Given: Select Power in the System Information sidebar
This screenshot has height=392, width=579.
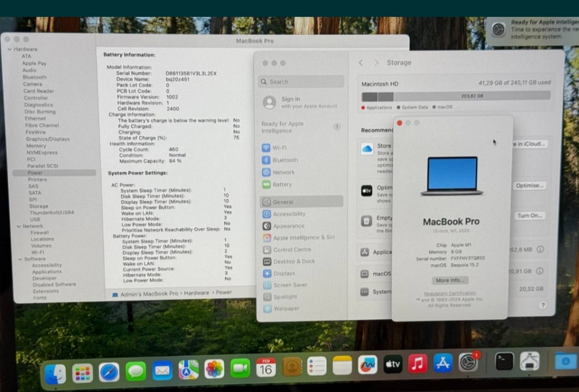Looking at the screenshot, I should pos(35,172).
